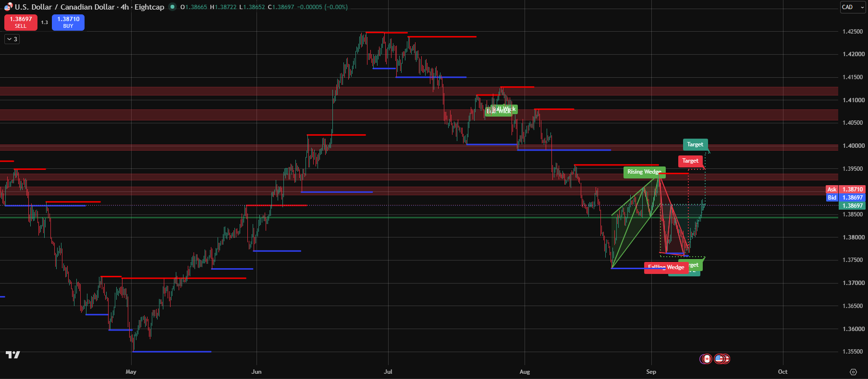Click the 1.42500 price scale label
868x379 pixels.
(853, 32)
